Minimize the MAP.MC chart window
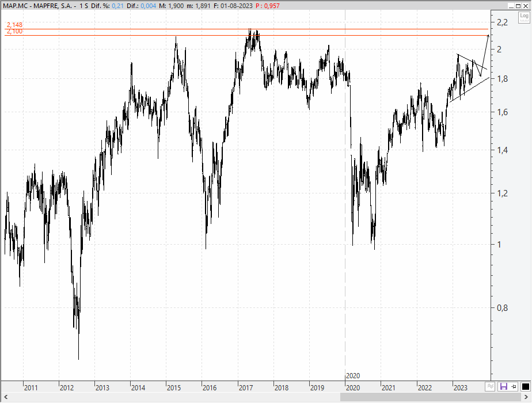This screenshot has height=403, width=532. (x=511, y=6)
